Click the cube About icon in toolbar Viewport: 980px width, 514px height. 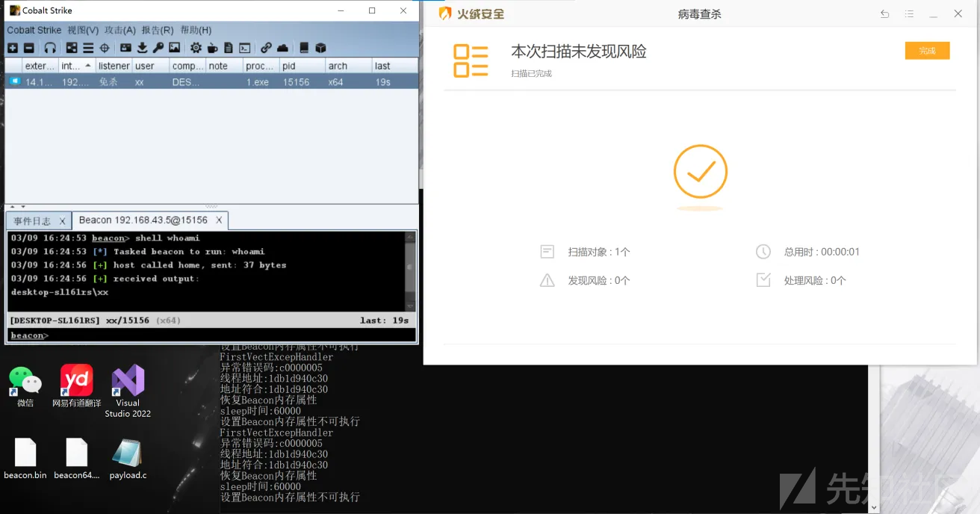(x=320, y=48)
